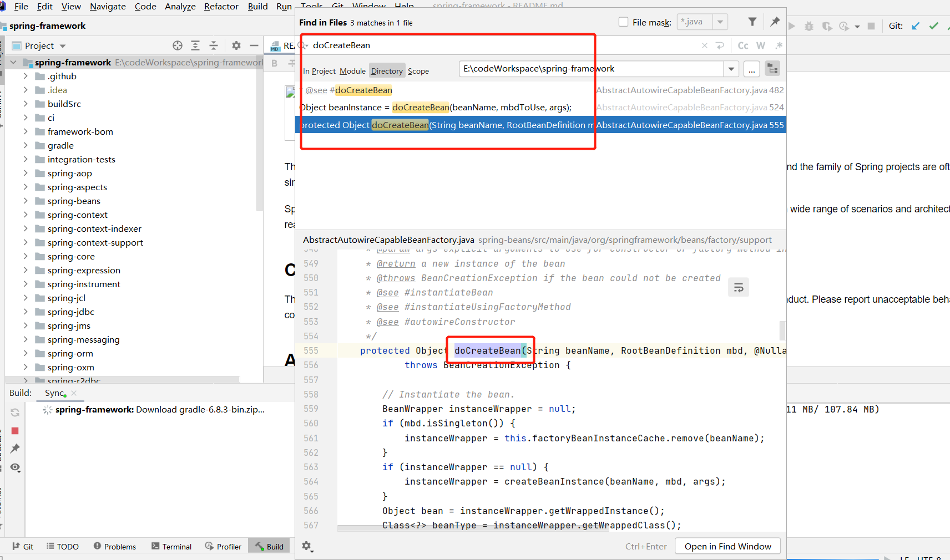Expand the spring-beans module
950x560 pixels.
[26, 201]
